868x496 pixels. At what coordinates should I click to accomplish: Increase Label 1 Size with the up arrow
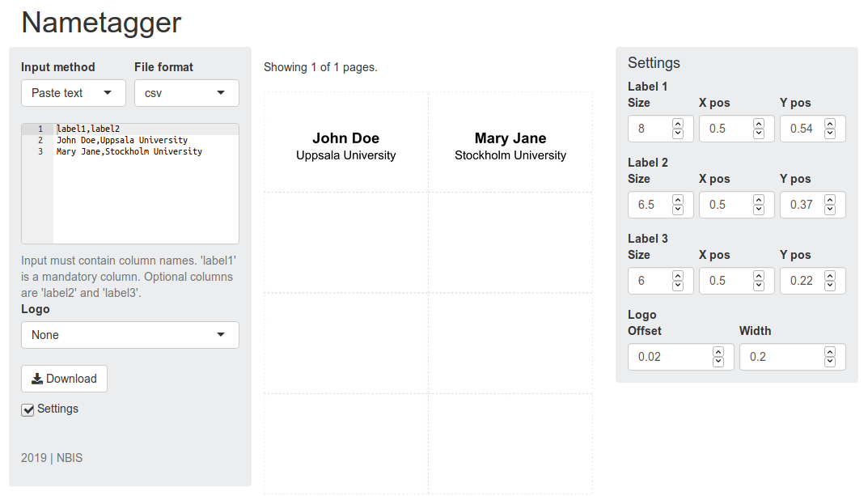(678, 124)
